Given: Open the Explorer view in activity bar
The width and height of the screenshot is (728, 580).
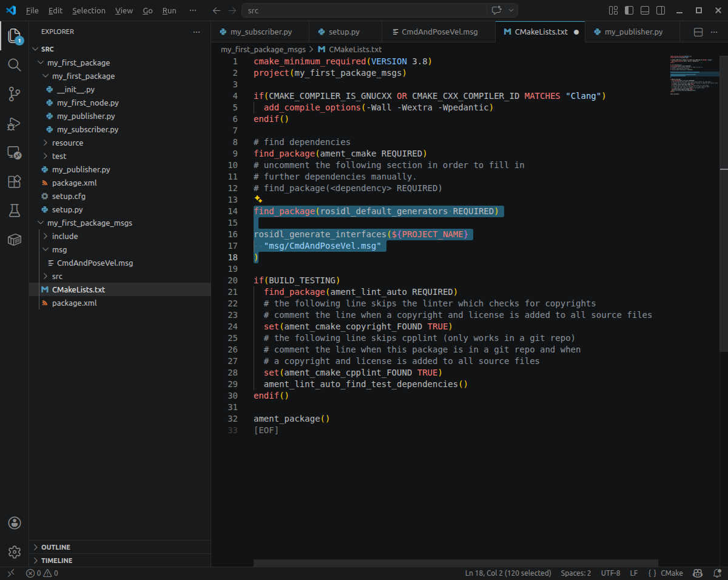Looking at the screenshot, I should click(x=15, y=36).
